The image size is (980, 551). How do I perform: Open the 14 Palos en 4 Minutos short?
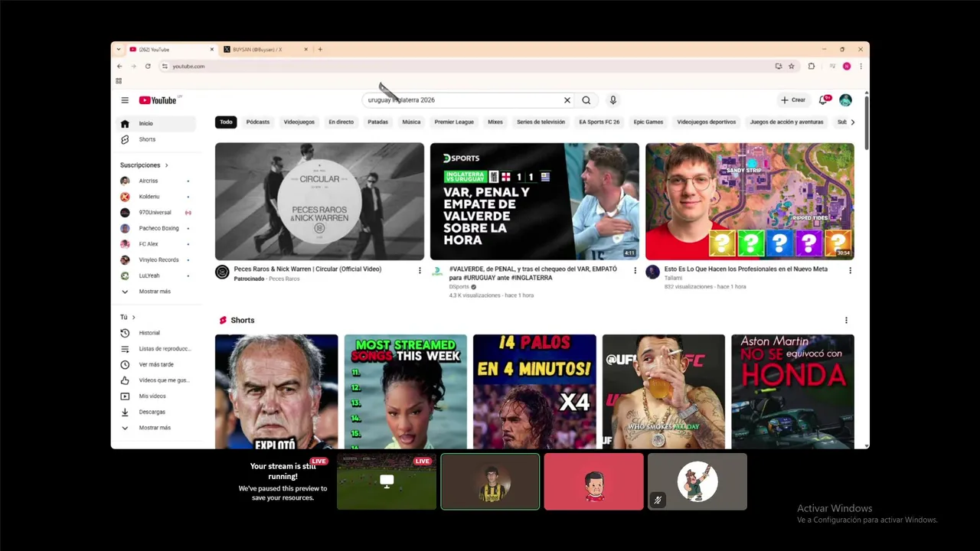click(x=534, y=392)
